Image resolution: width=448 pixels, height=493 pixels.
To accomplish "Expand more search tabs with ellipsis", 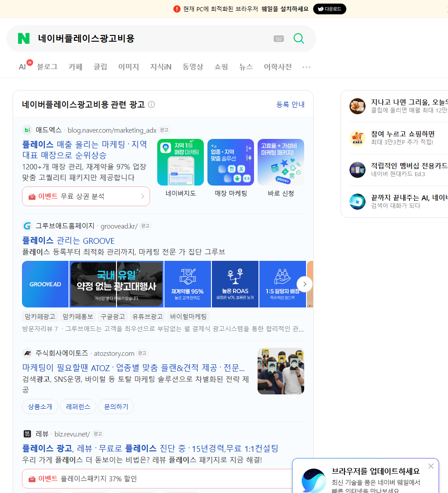I will [x=306, y=67].
